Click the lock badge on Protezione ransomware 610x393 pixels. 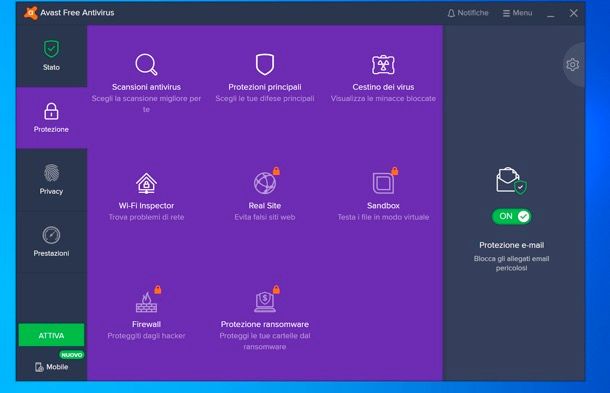[x=276, y=289]
